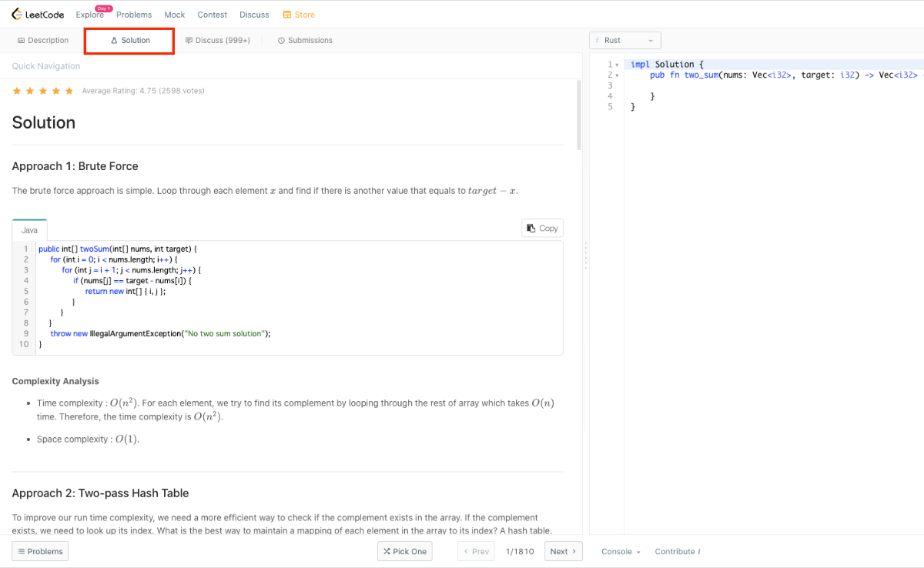Open the Discuss (999+) tab
Screen dimensions: 924x568
click(218, 41)
